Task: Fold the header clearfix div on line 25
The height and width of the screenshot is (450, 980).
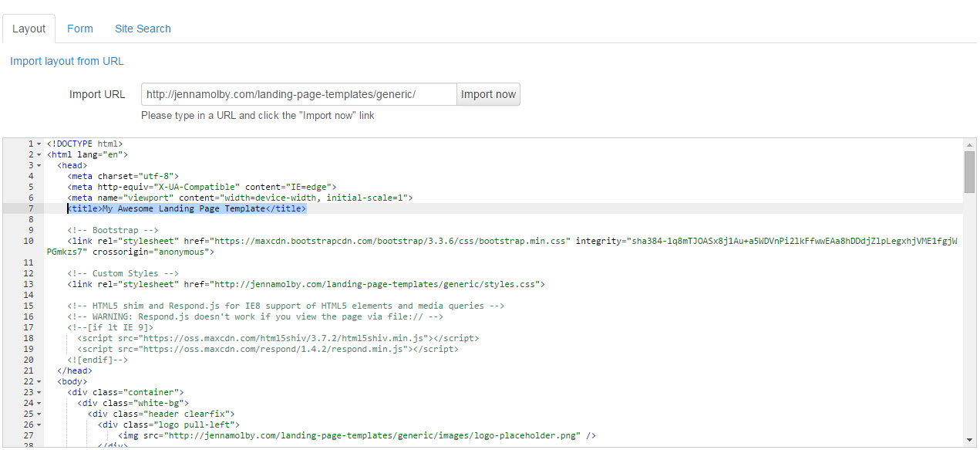Action: 39,414
